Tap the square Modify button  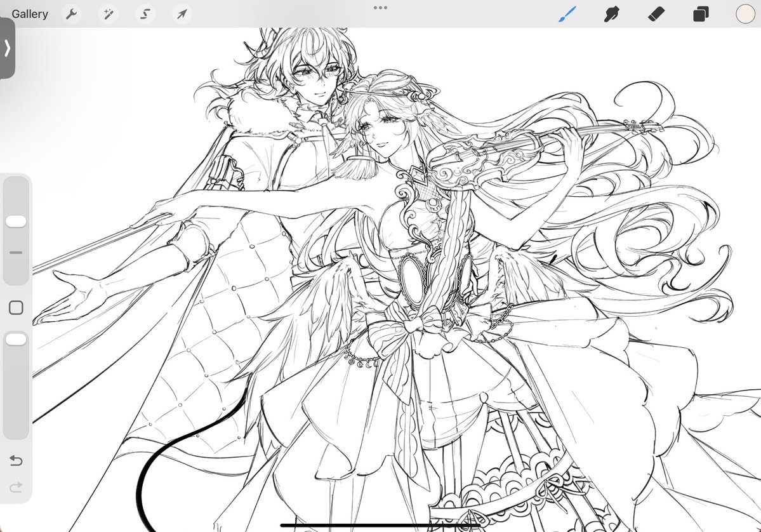coord(16,308)
